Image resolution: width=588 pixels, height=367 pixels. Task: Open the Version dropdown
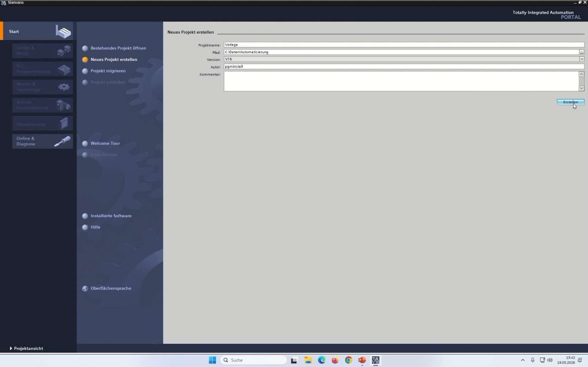[582, 59]
